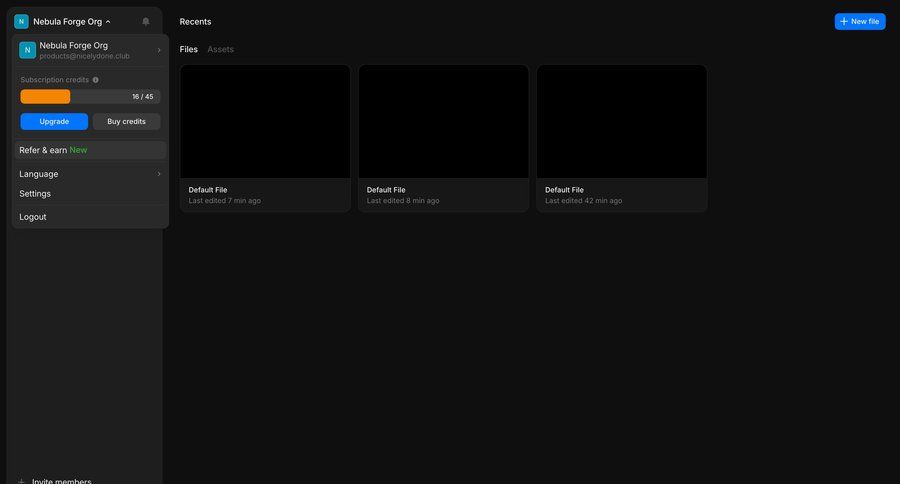900x484 pixels.
Task: Click the products@nicelydone.club email text
Action: pyautogui.click(x=84, y=56)
